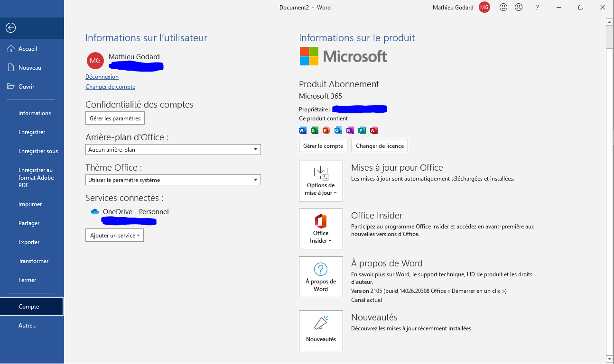Click Gérer les paramètres button
Screen dimensions: 614x364
pyautogui.click(x=115, y=118)
